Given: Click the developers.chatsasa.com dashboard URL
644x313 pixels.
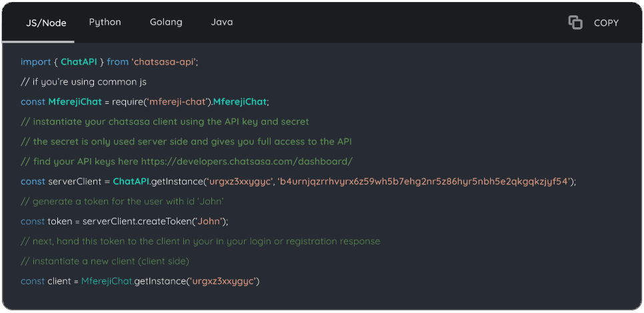Looking at the screenshot, I should [246, 161].
